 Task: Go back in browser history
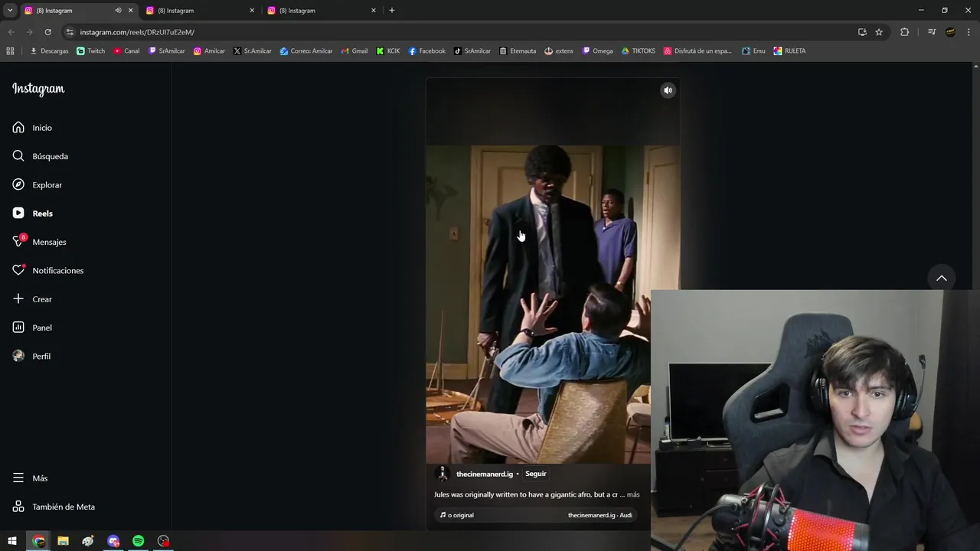click(11, 32)
